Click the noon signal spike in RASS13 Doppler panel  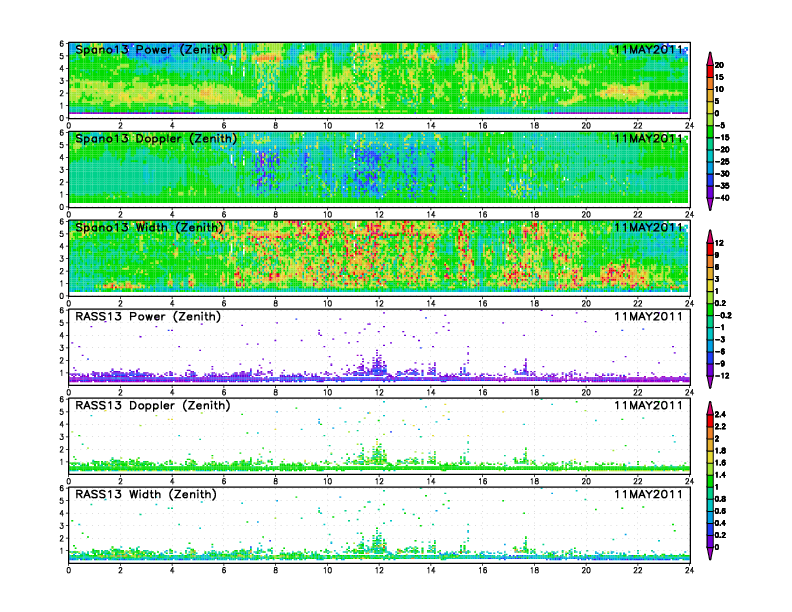[x=377, y=451]
